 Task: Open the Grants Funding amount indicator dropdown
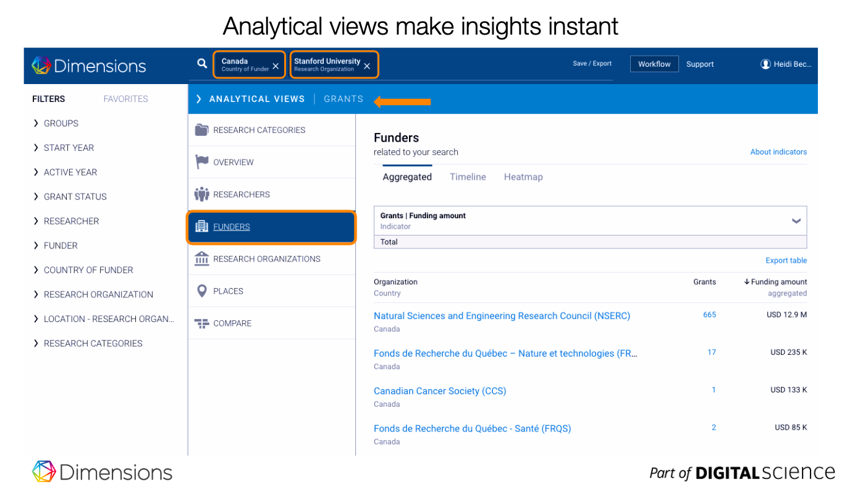pos(796,221)
